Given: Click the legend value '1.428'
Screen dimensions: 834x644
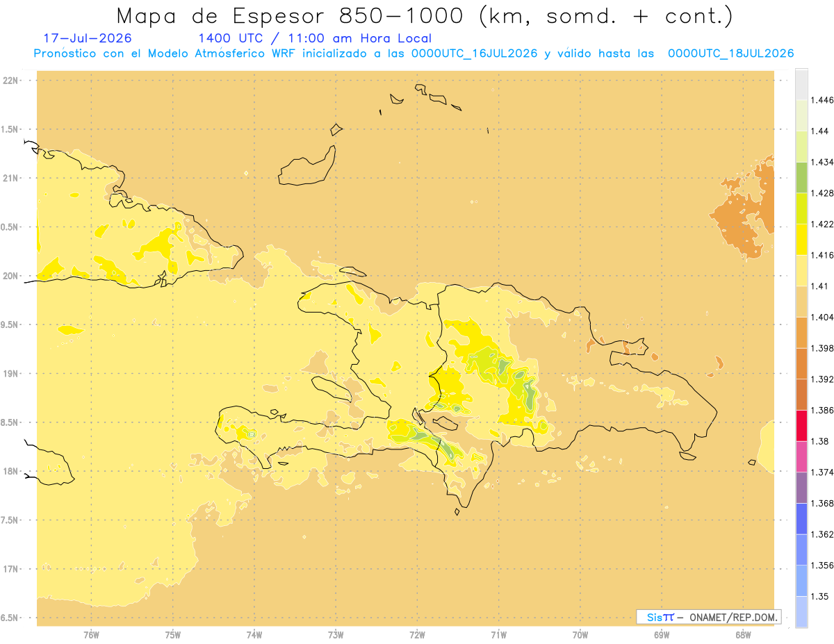Looking at the screenshot, I should 822,193.
